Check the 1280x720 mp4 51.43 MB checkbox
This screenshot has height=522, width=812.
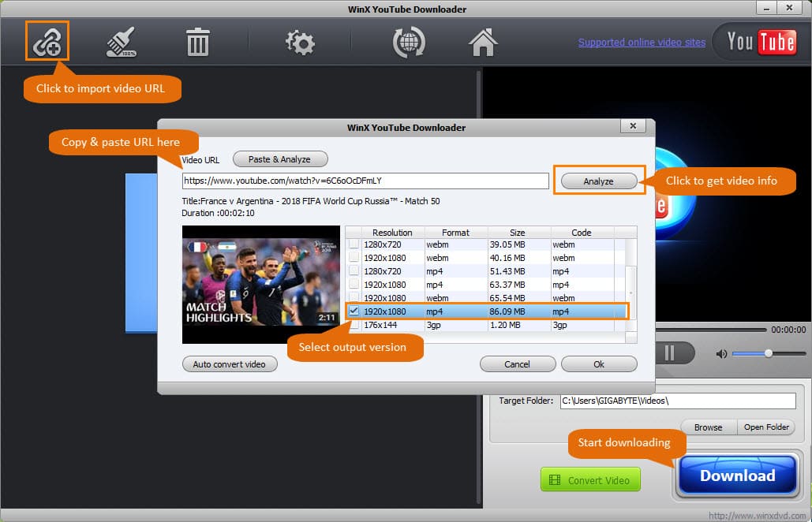(354, 270)
